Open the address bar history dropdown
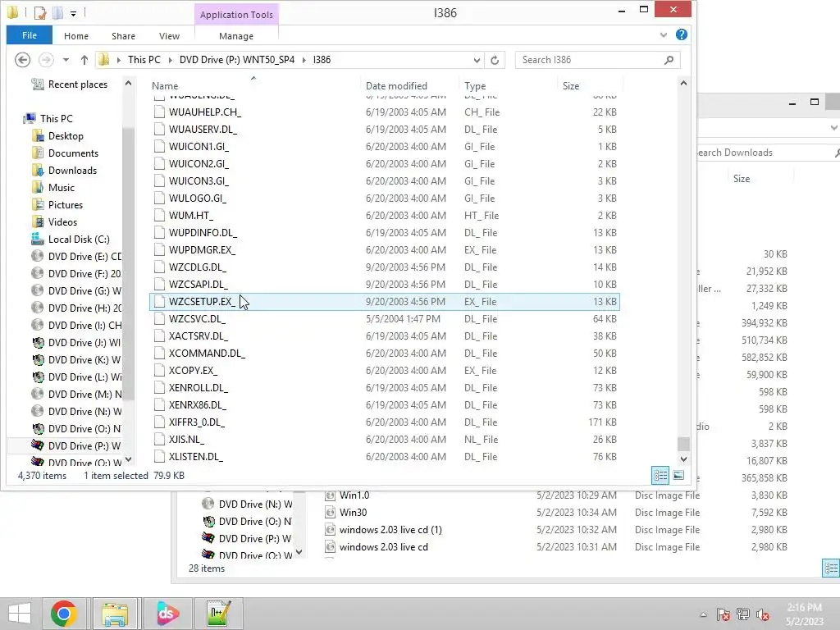840x630 pixels. pos(477,60)
